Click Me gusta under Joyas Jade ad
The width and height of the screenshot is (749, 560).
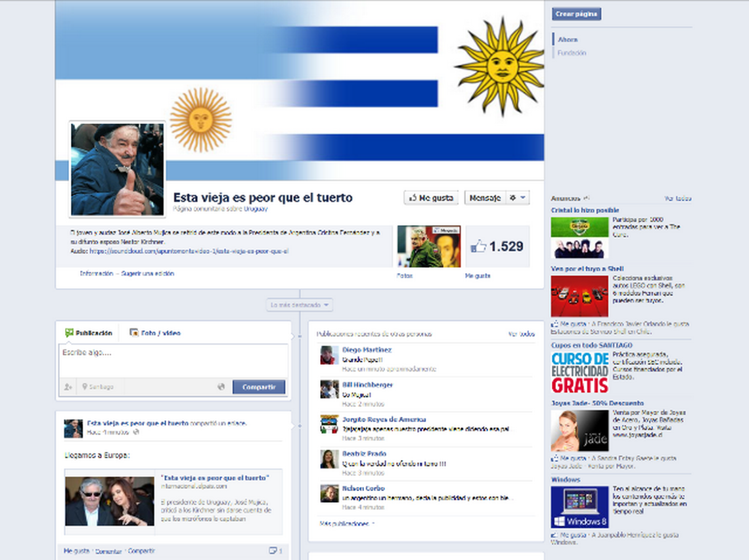[573, 458]
